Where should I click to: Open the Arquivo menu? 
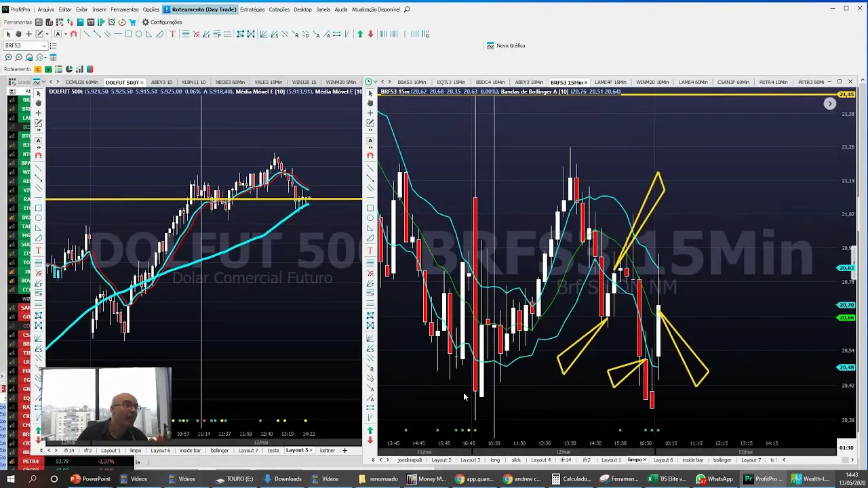pyautogui.click(x=45, y=9)
